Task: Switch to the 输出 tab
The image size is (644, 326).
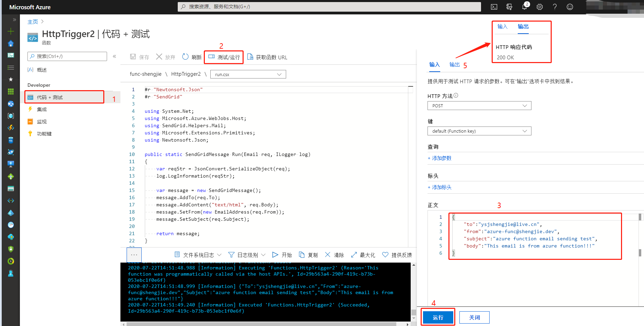Action: click(x=454, y=64)
